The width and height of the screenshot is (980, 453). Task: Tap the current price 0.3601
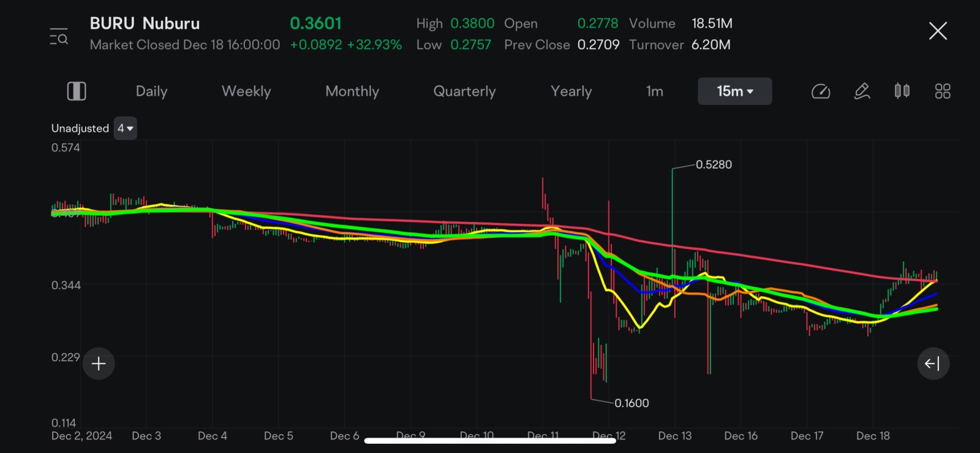click(315, 23)
